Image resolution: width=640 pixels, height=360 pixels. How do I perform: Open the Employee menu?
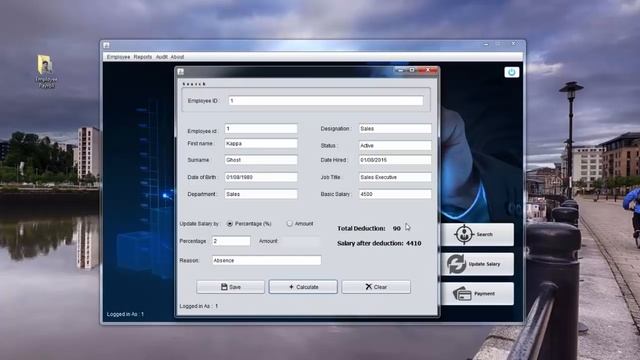(118, 57)
